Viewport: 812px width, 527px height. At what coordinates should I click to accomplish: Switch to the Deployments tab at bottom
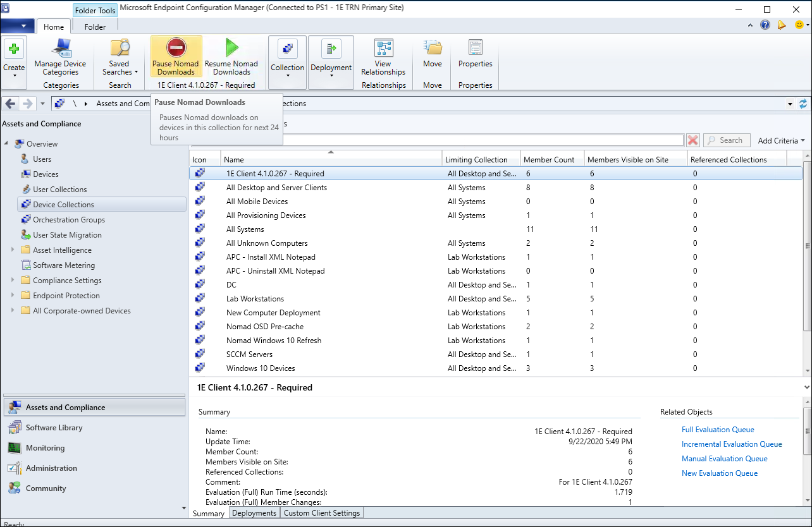254,513
